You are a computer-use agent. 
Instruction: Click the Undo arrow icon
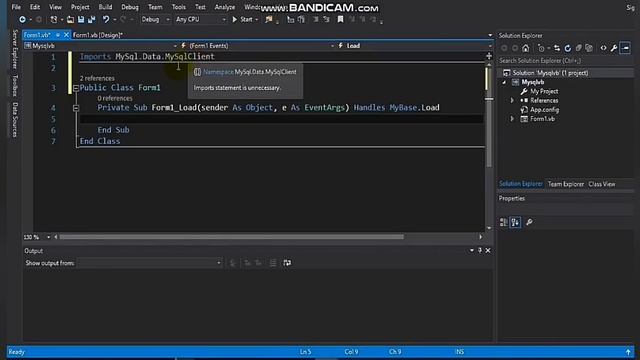click(x=106, y=19)
